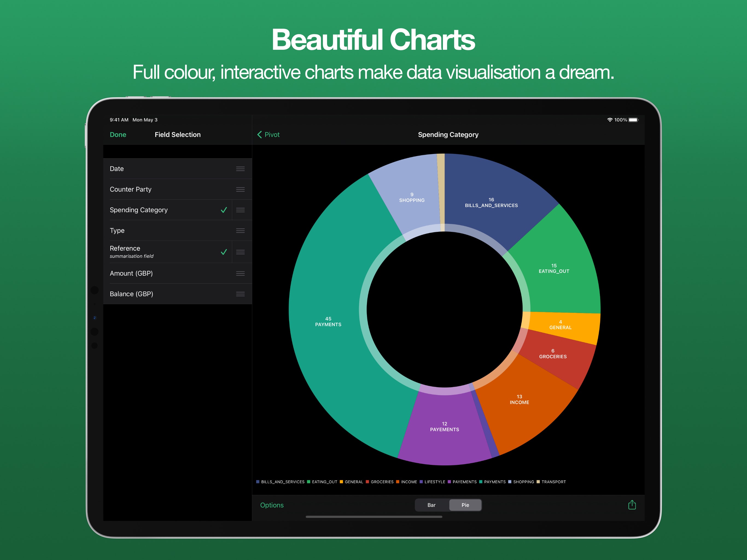Grab the reorder handle next to Date
The width and height of the screenshot is (747, 560).
tap(240, 168)
